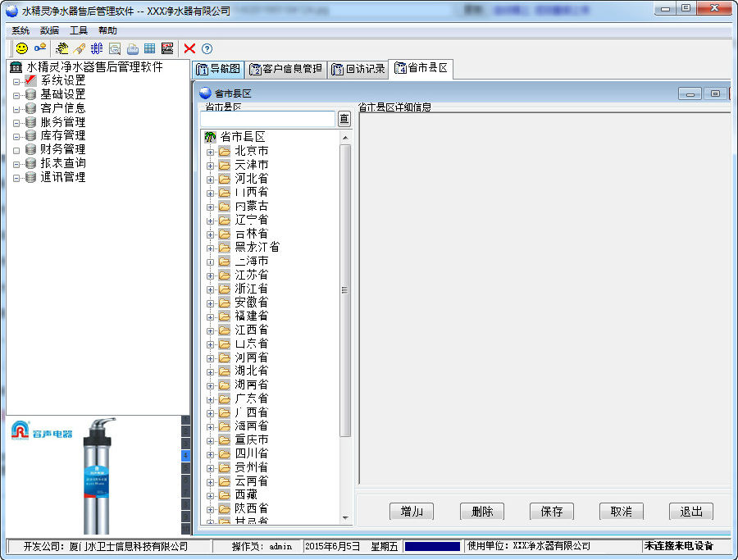
Task: Switch to the 客户信息管理 tab
Action: pyautogui.click(x=285, y=69)
